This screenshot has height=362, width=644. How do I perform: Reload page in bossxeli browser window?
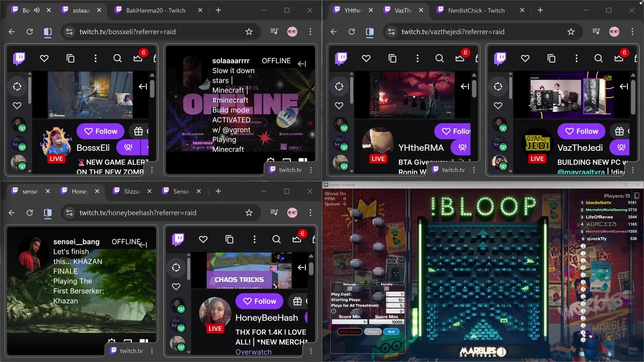pyautogui.click(x=30, y=32)
